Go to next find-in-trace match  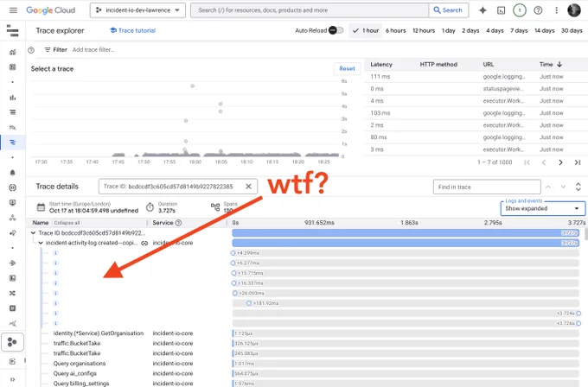(x=563, y=187)
